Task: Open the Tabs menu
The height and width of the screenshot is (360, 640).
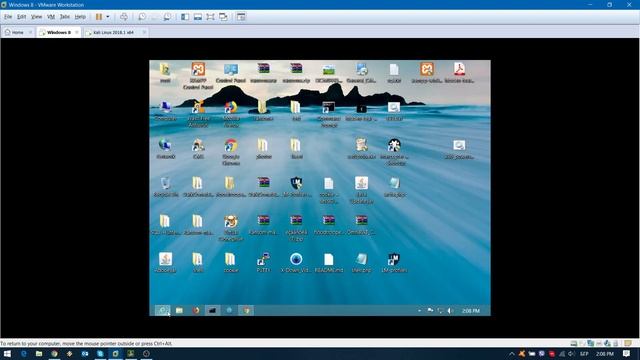Action: tap(64, 17)
